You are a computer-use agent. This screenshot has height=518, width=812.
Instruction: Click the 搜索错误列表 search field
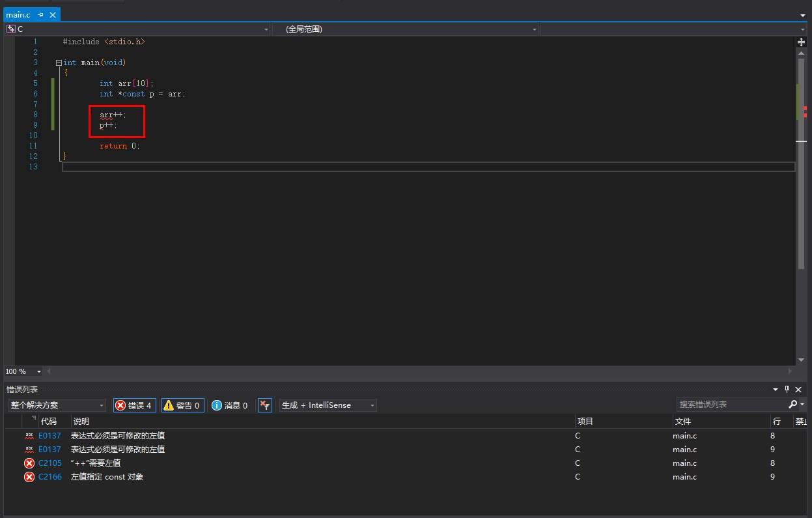[x=731, y=405]
